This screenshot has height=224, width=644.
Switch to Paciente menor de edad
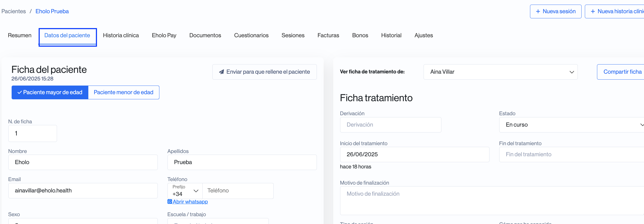pyautogui.click(x=123, y=92)
